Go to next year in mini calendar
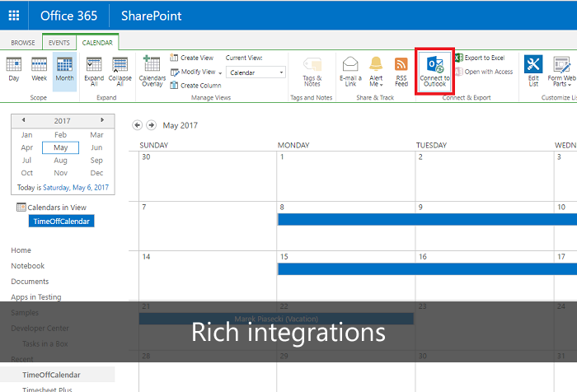This screenshot has height=392, width=577. pyautogui.click(x=102, y=120)
